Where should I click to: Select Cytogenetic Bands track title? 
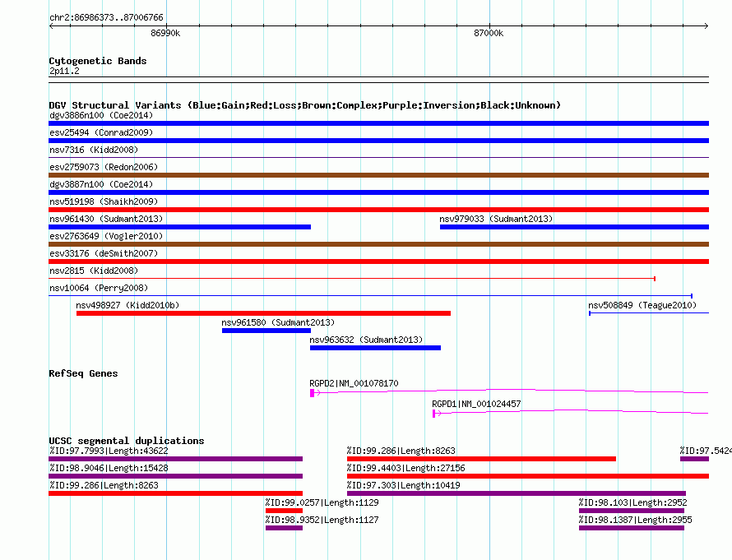tap(98, 61)
